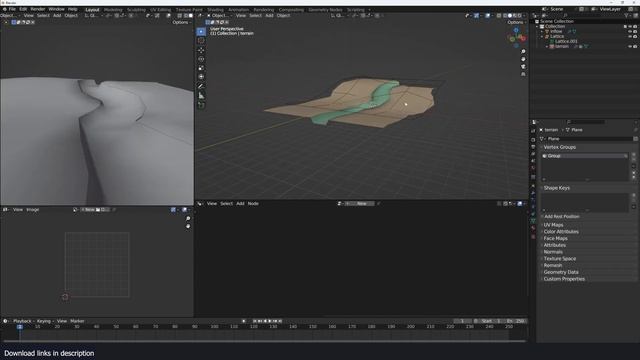
Task: Switch perspective/orthographic grid icon in viewport
Action: 523,74
